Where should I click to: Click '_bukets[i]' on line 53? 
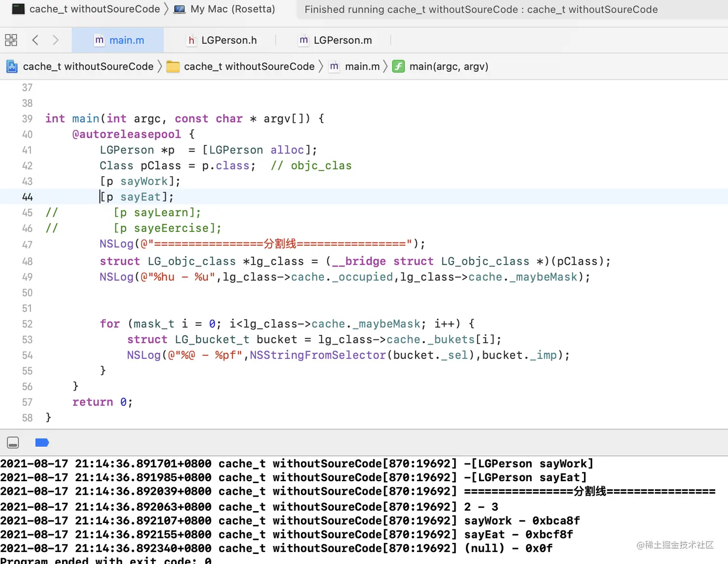[x=461, y=340]
